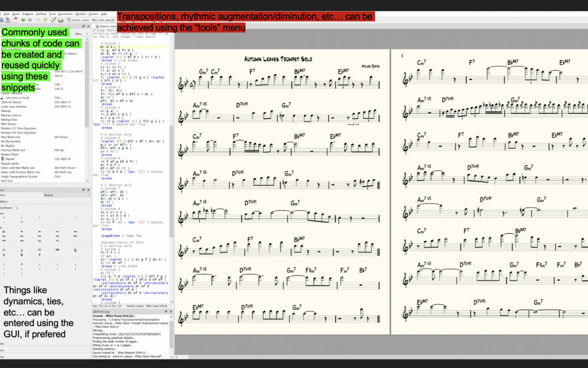Open the Tools menu
This screenshot has width=588, height=368.
point(52,14)
